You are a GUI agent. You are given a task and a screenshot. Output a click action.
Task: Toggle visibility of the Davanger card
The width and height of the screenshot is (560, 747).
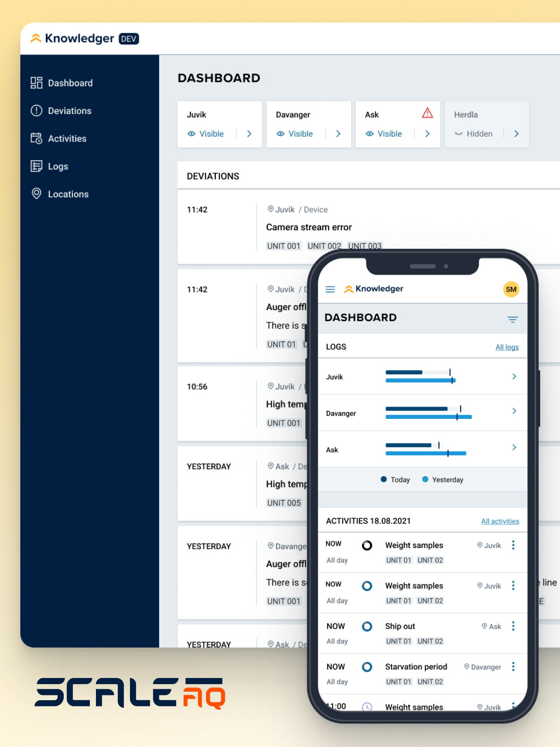(x=295, y=134)
